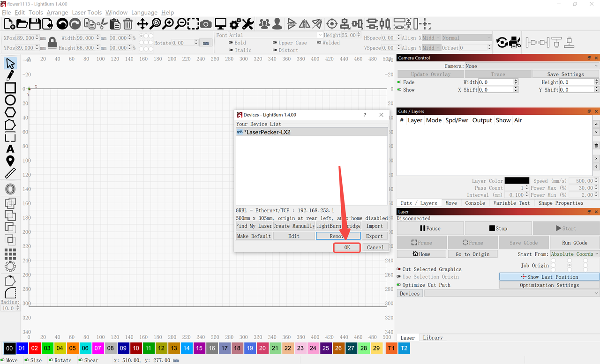Click OK in the Devices dialog
This screenshot has width=600, height=364.
click(347, 247)
